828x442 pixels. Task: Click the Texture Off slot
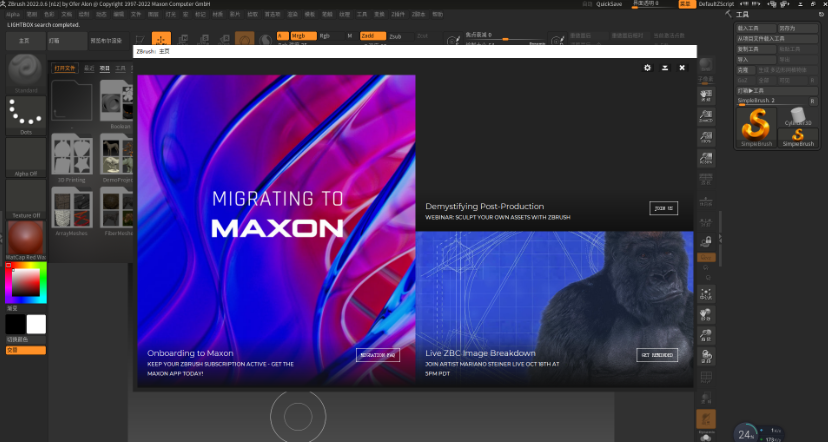tap(24, 199)
